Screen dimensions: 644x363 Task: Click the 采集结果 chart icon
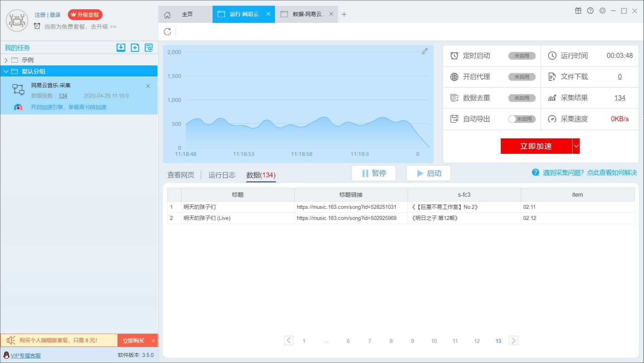click(552, 98)
